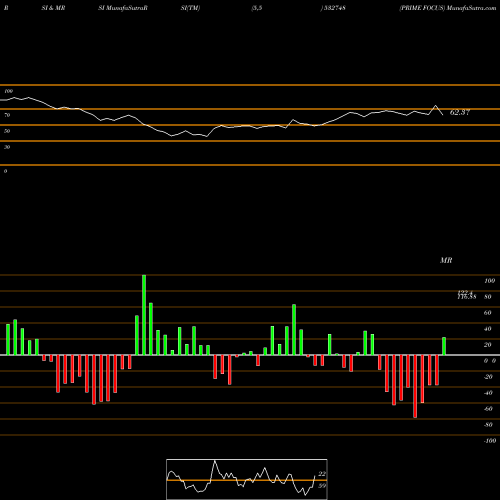Click the mini overview chart thumbnail
The height and width of the screenshot is (500, 500).
pyautogui.click(x=247, y=479)
